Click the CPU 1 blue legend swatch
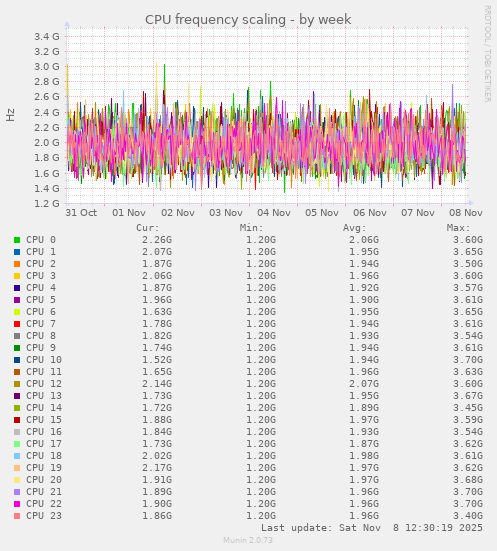The image size is (497, 551). [x=17, y=252]
